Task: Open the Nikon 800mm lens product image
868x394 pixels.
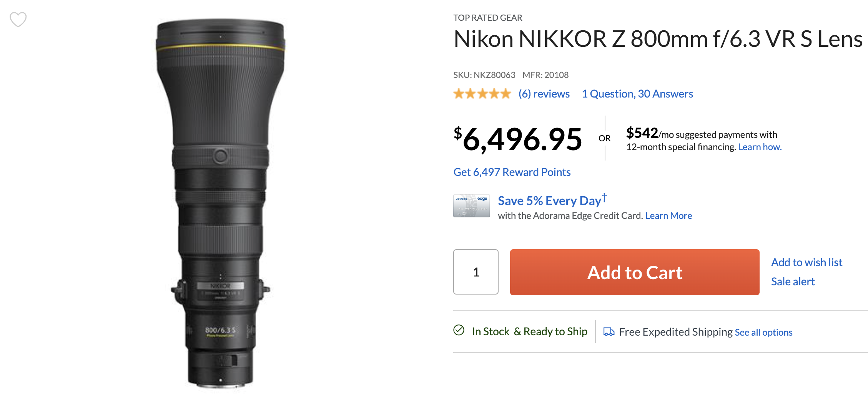Action: point(220,204)
